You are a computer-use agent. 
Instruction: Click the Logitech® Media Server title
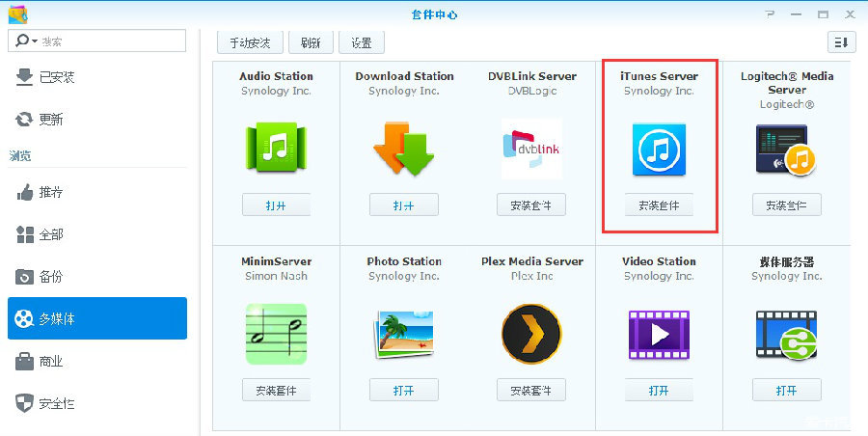click(787, 83)
